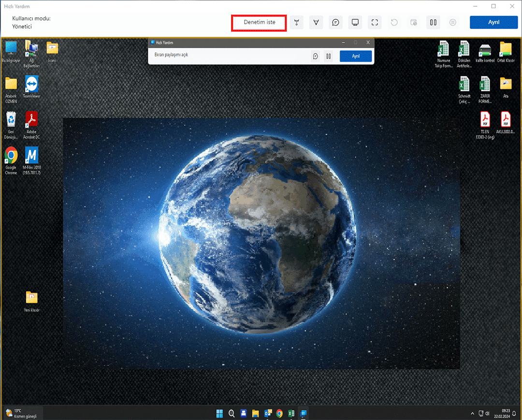Click the Denetim iste button
Screen dimensions: 522x420
(x=259, y=23)
